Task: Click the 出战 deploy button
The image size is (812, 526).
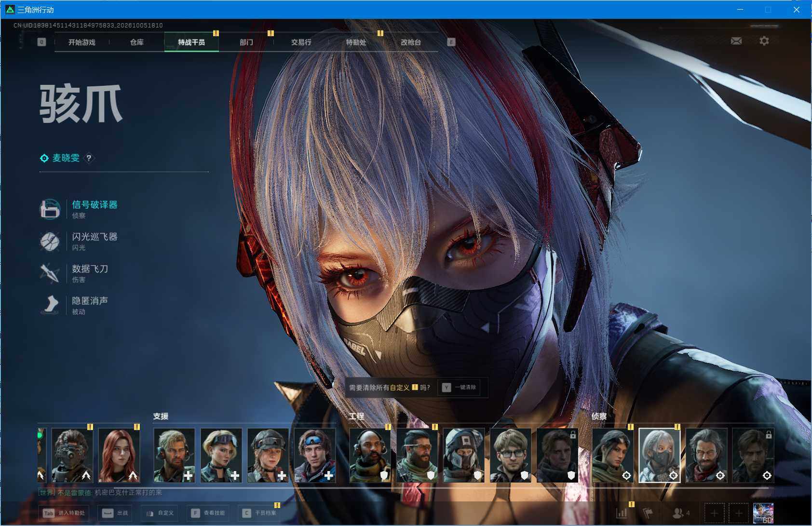Action: (115, 513)
